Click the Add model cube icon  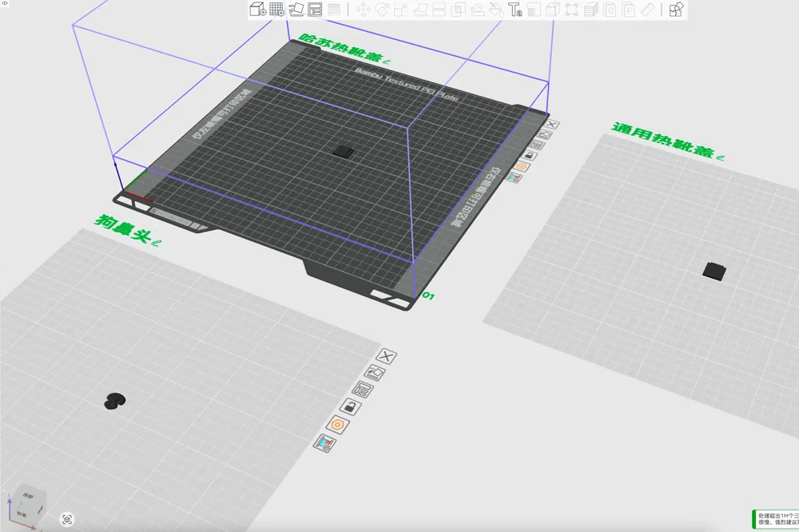pos(258,9)
